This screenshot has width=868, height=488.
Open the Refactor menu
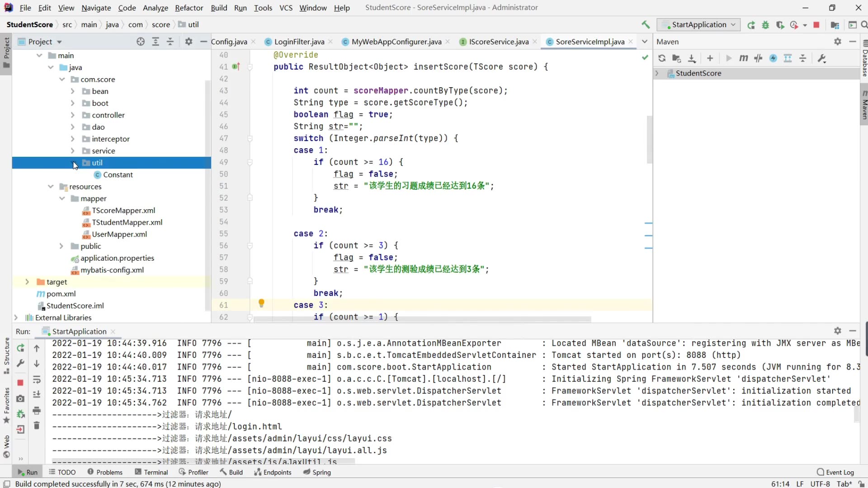click(x=189, y=8)
